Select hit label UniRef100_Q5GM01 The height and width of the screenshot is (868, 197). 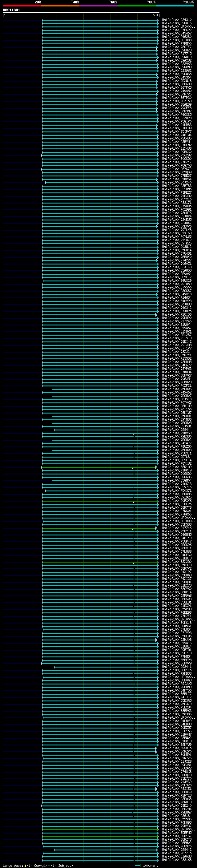[x=177, y=416]
